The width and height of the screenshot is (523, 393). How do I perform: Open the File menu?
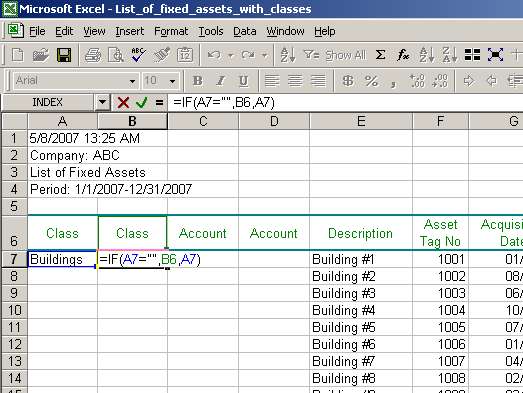[x=37, y=31]
